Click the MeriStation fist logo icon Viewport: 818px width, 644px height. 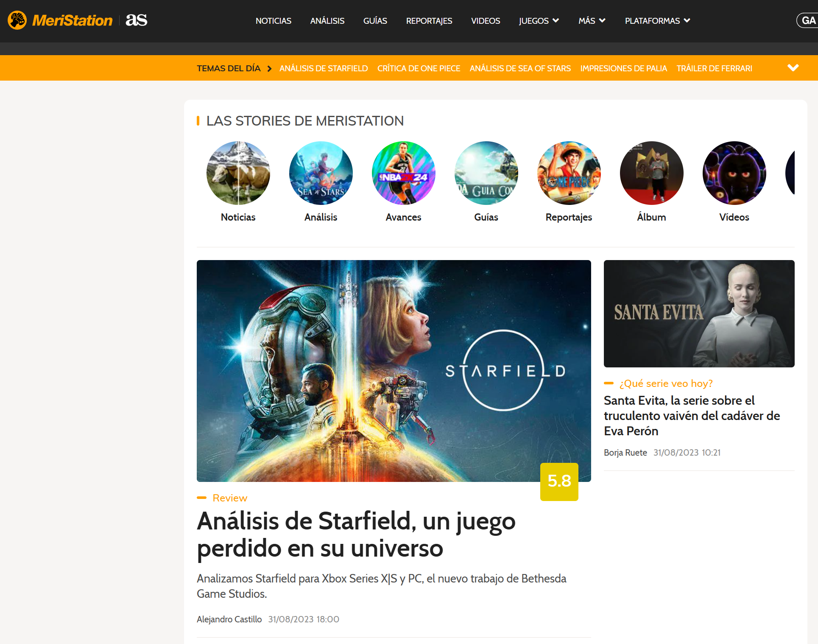pos(17,20)
